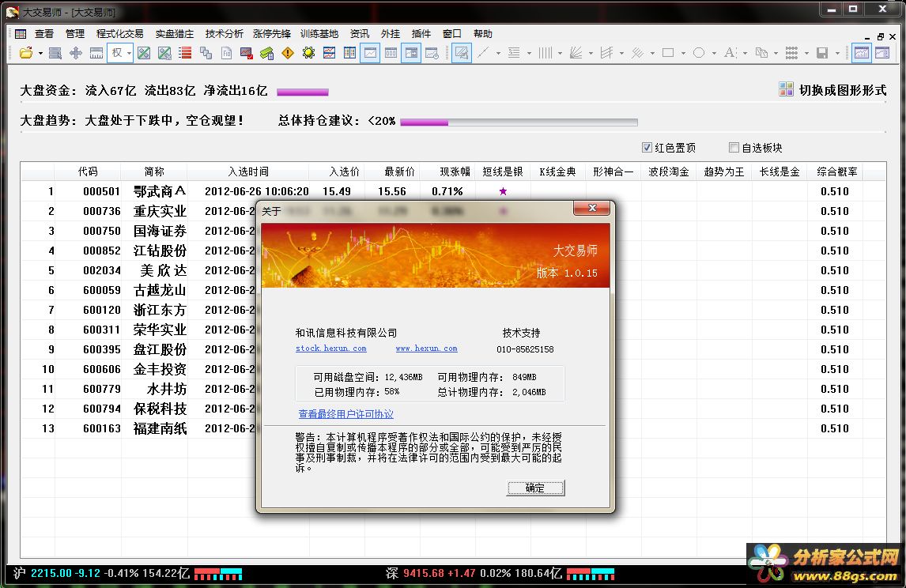Screen dimensions: 906x588
Task: Open the 管理 menu
Action: pyautogui.click(x=74, y=33)
